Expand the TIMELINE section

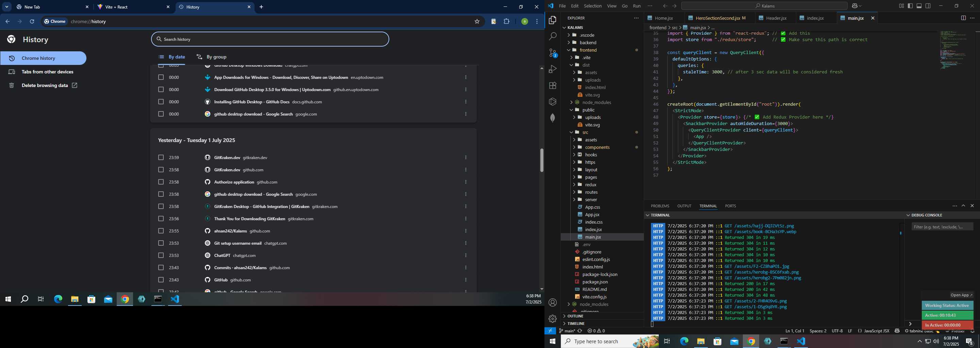[576, 324]
